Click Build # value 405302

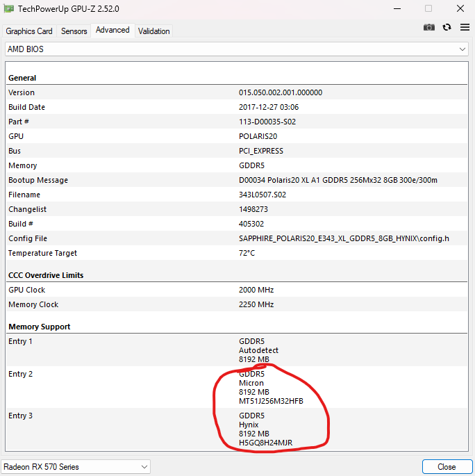pyautogui.click(x=251, y=224)
